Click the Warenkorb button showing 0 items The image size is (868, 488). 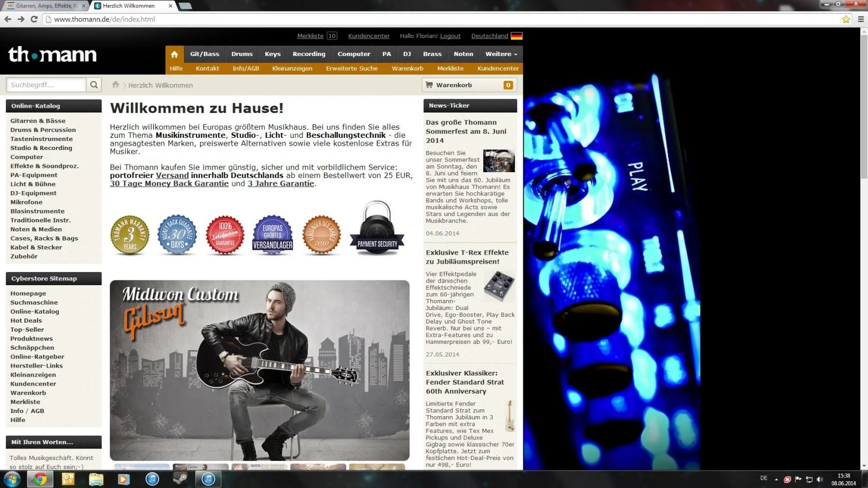click(x=469, y=85)
